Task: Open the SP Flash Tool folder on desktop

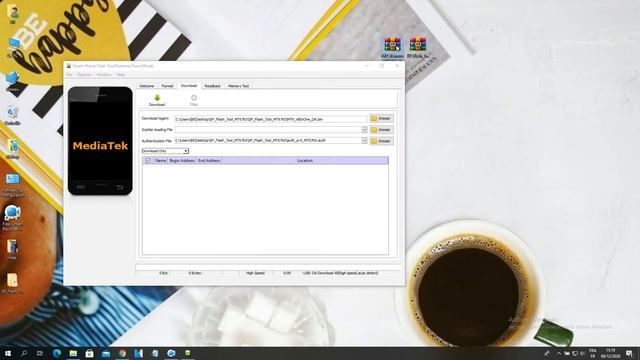Action: tap(12, 283)
